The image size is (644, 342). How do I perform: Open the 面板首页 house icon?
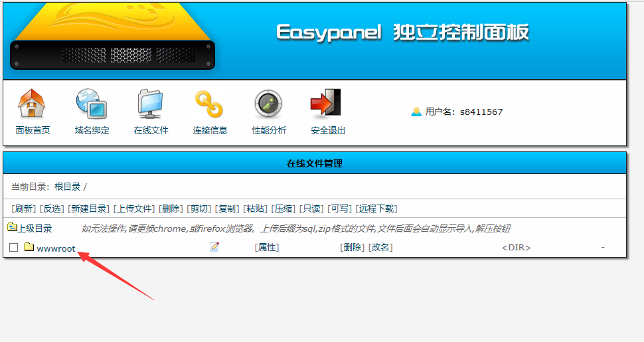[32, 104]
